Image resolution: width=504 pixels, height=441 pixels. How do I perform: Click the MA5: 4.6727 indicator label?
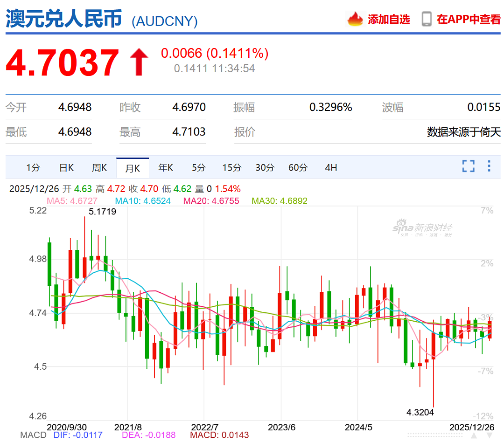click(x=72, y=201)
